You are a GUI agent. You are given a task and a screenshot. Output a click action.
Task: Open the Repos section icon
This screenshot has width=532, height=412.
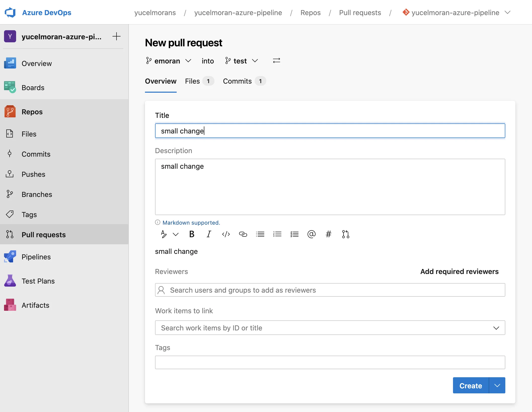pos(10,112)
